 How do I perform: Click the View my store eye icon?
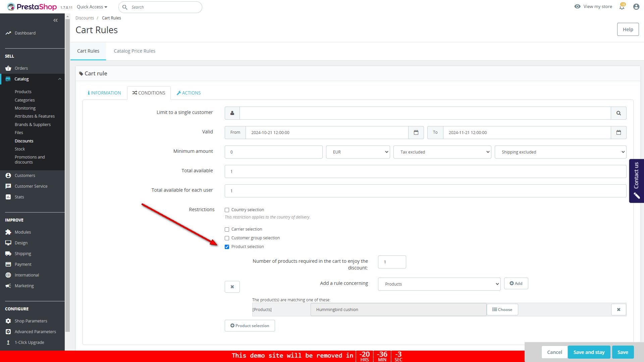(577, 7)
